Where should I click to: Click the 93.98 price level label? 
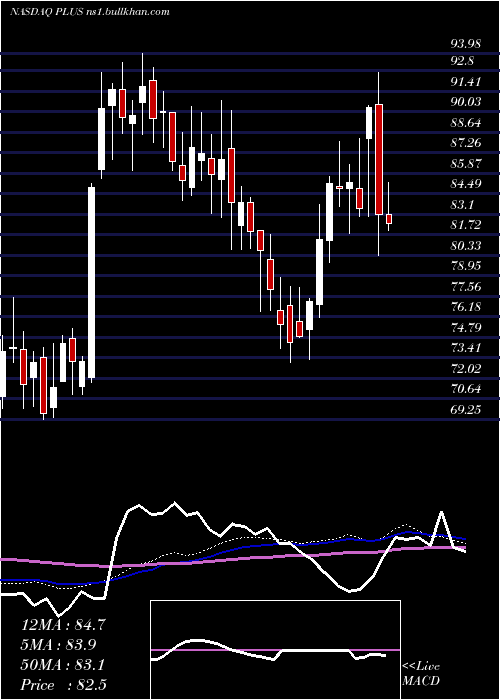(466, 44)
